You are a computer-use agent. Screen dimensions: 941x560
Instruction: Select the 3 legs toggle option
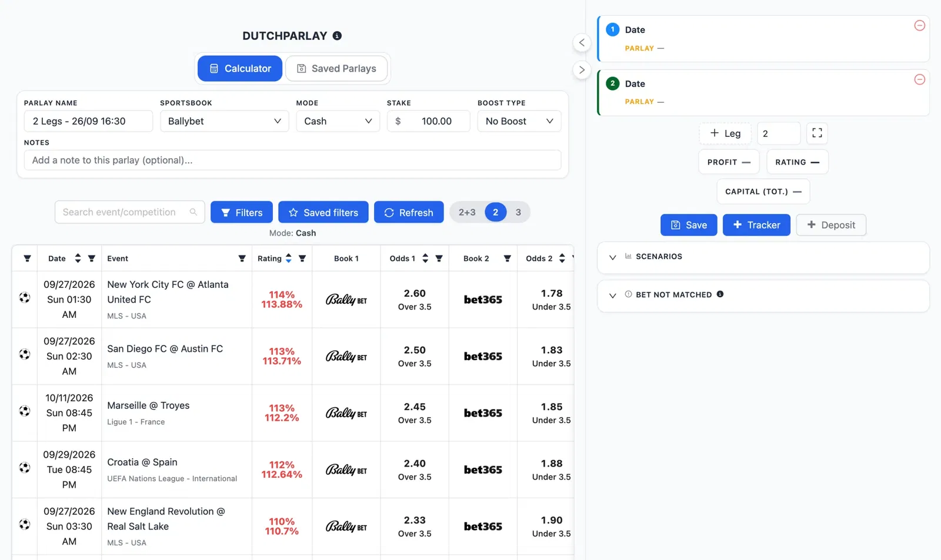518,212
